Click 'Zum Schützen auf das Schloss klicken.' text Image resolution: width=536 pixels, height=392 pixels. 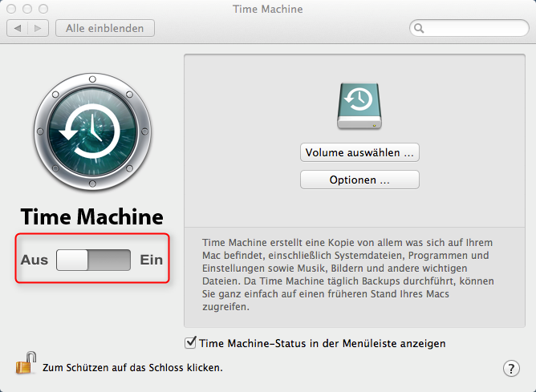coord(132,368)
